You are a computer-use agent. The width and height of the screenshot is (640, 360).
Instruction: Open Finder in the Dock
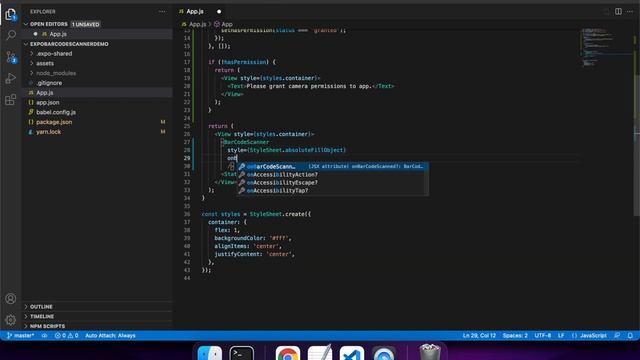tap(210, 353)
